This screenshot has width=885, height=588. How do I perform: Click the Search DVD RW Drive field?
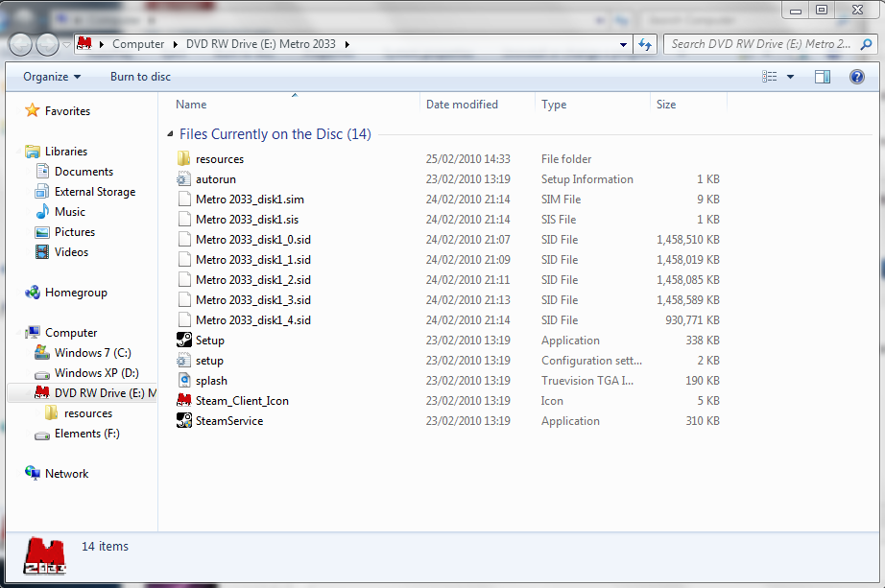758,44
